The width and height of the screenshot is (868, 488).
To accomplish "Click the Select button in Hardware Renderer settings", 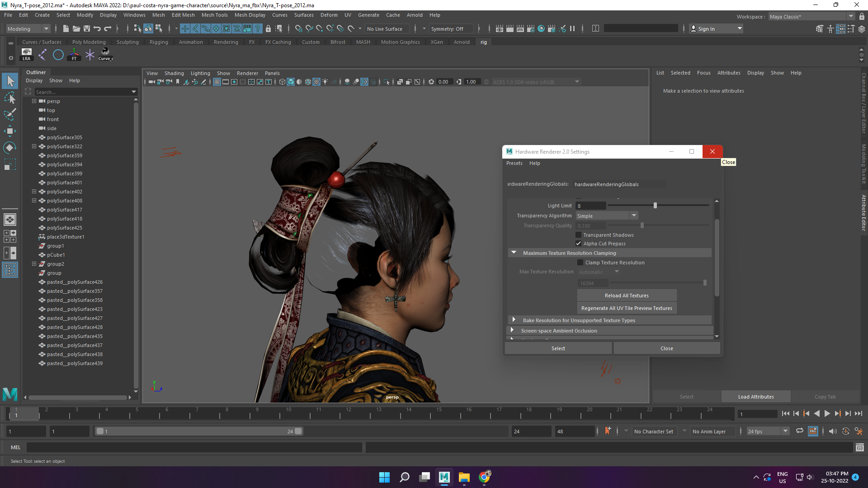I will click(558, 348).
